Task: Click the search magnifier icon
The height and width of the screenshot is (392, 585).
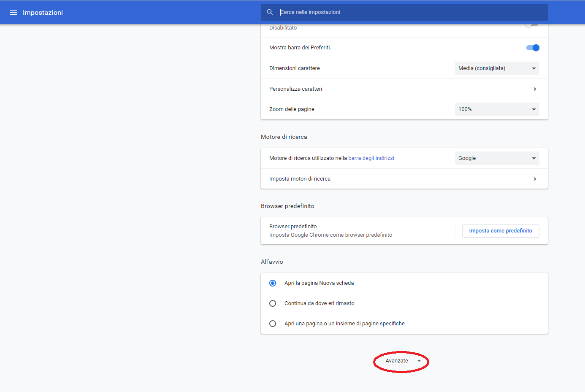Action: click(270, 12)
